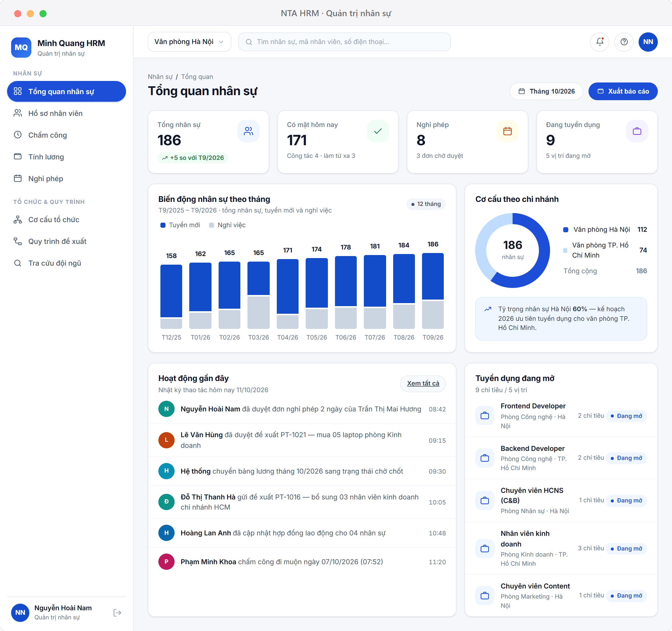672x631 pixels.
Task: Click the briefcase icon beside Nhân viên kinh doanh
Action: click(485, 548)
